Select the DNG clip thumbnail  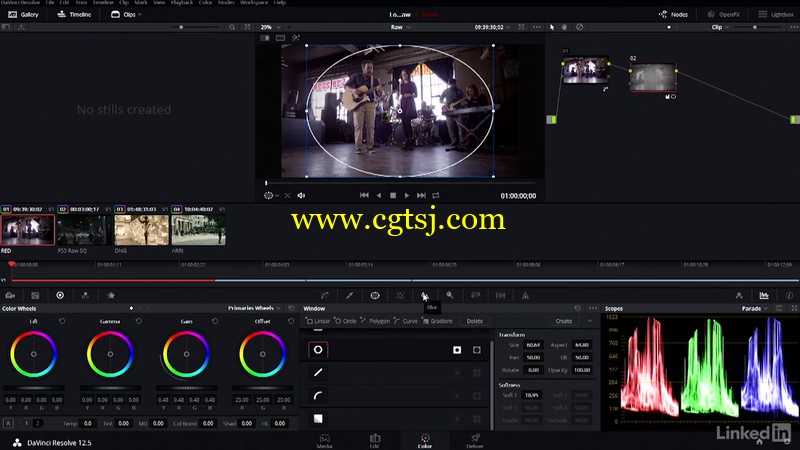(141, 230)
